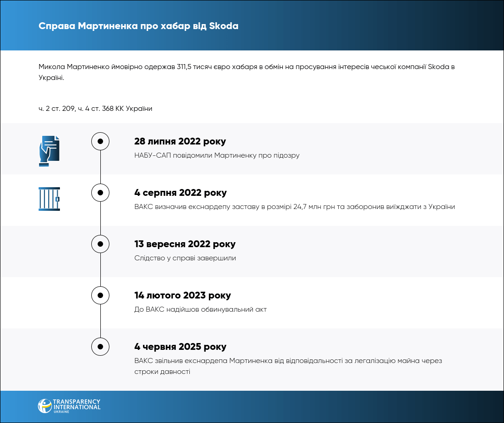Select the 4 серпня 2022 timeline dot
The width and height of the screenshot is (504, 423).
click(100, 193)
